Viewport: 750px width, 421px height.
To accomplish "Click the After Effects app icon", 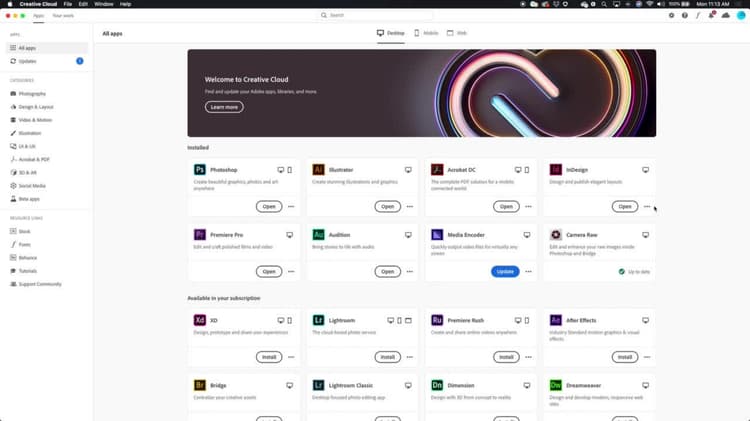I will click(x=555, y=320).
